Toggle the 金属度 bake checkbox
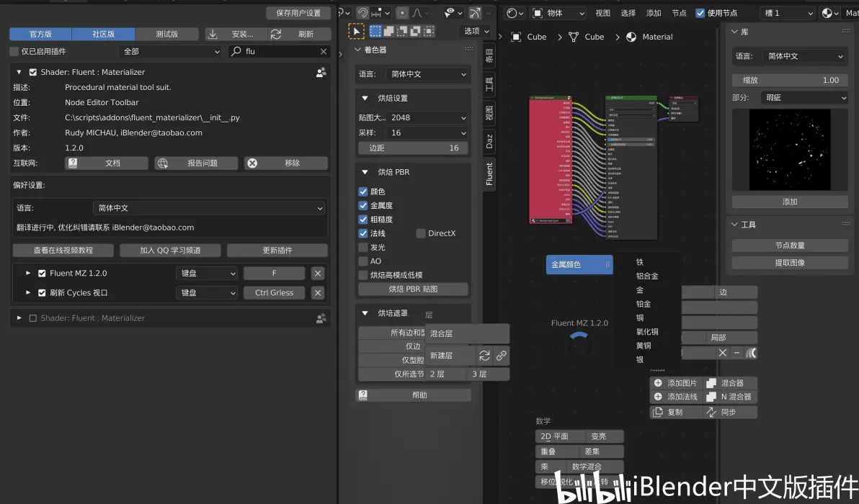This screenshot has height=504, width=859. point(362,205)
